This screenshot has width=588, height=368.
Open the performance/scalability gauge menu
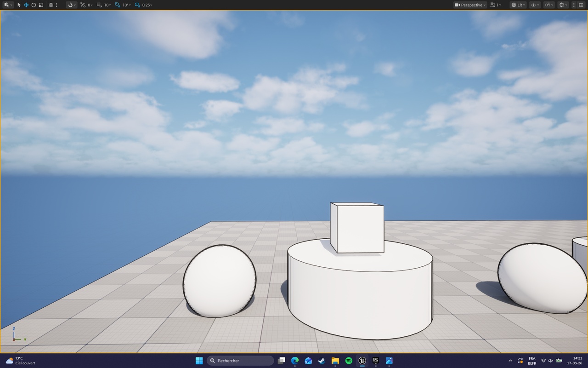coord(549,5)
